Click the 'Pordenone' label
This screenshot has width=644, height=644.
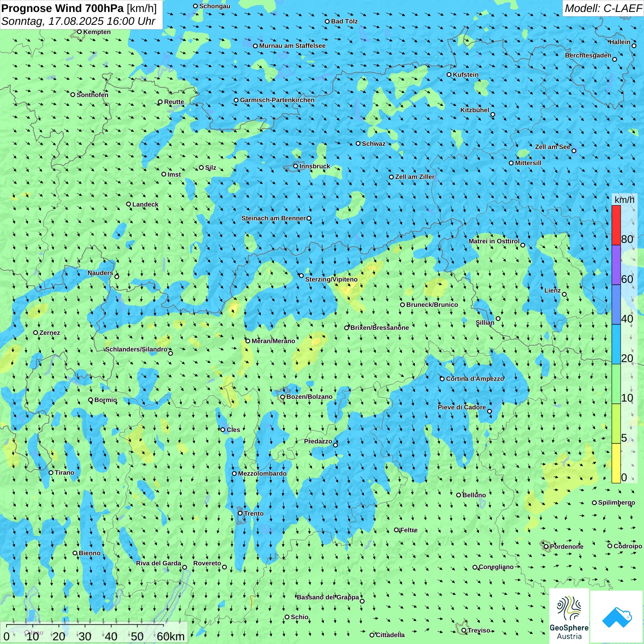click(567, 546)
